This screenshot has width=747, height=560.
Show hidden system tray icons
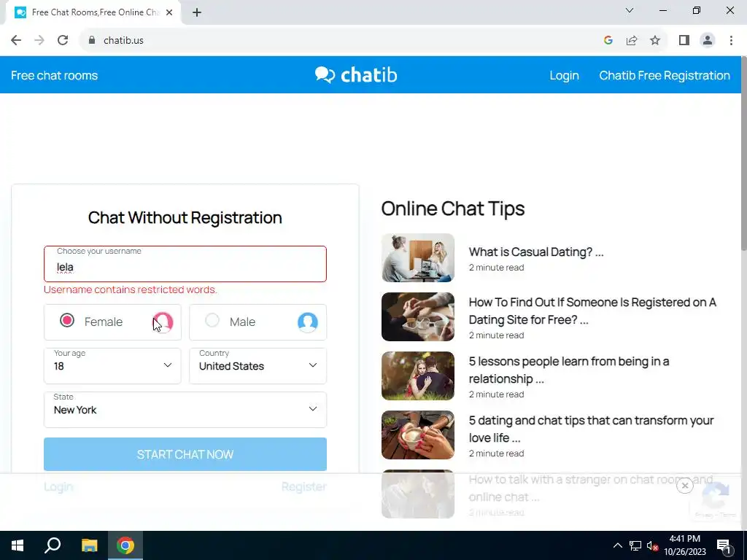(x=617, y=545)
